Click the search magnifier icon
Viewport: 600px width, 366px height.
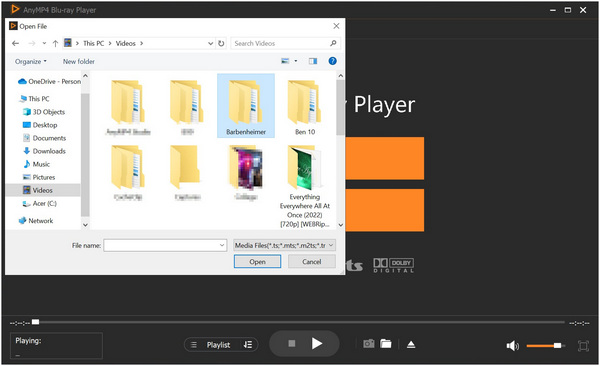pyautogui.click(x=333, y=43)
